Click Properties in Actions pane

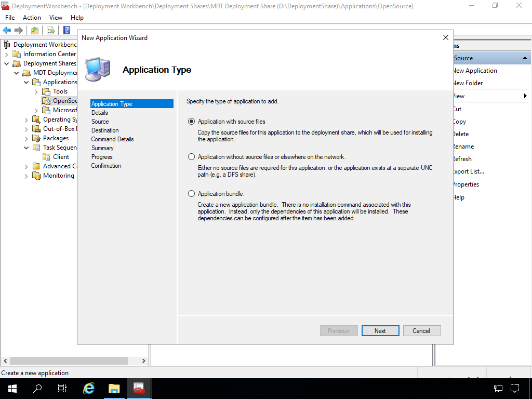467,184
